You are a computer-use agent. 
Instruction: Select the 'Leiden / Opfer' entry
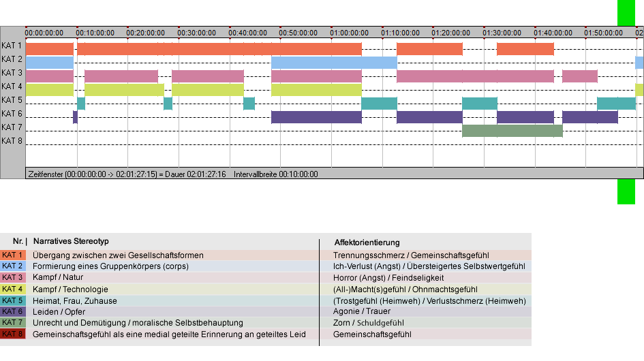(x=59, y=312)
